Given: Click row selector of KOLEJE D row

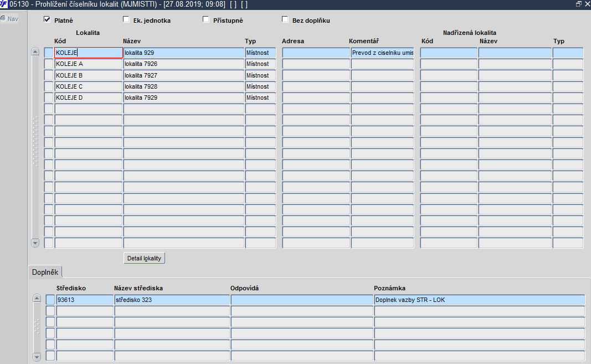Looking at the screenshot, I should (x=49, y=98).
